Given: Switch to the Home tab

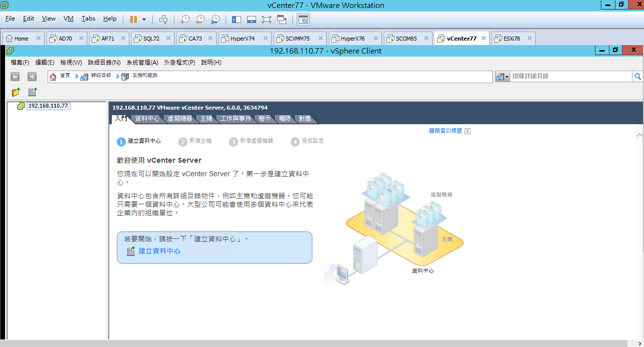Looking at the screenshot, I should (22, 39).
